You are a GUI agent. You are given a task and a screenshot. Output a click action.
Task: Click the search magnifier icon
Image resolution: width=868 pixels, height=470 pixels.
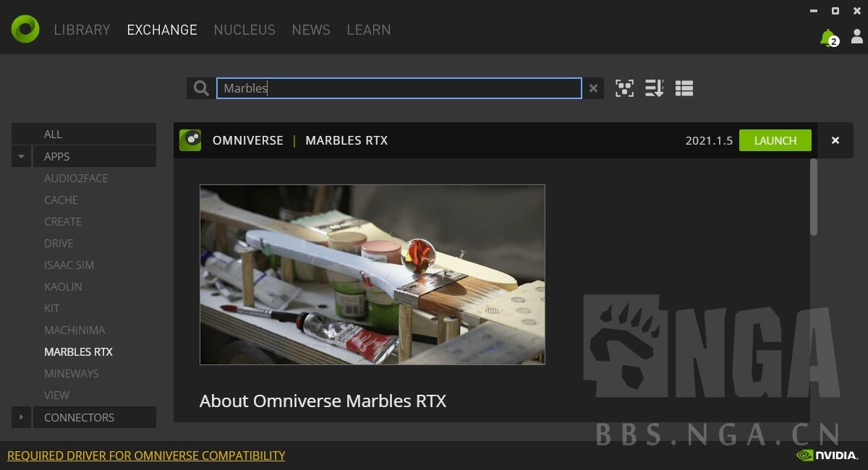coord(200,87)
